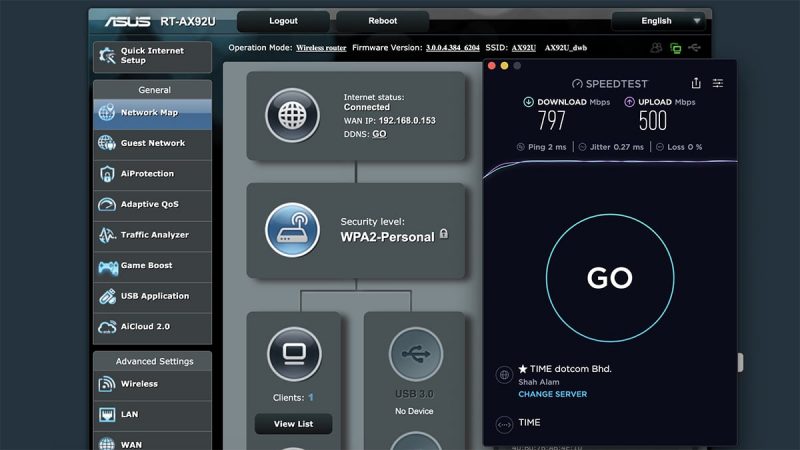Screen dimensions: 800x450
Task: Open Network Map from sidebar
Action: pos(153,113)
